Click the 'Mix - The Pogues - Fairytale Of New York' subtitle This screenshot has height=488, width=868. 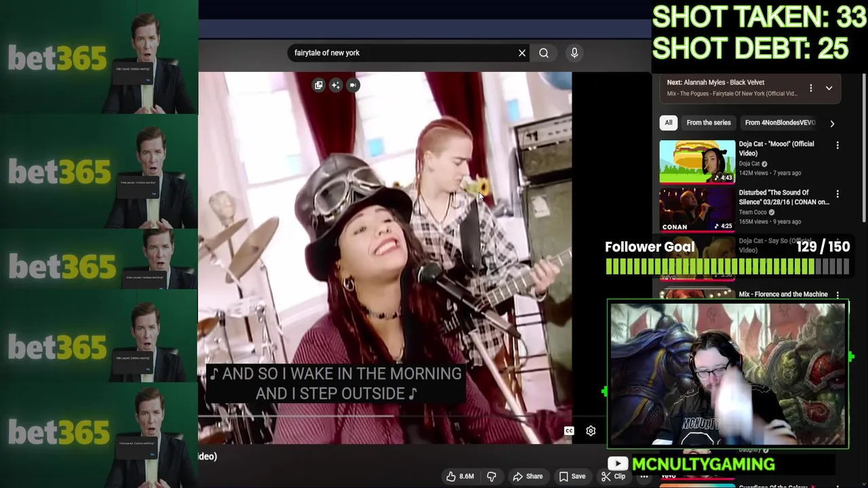(x=732, y=94)
